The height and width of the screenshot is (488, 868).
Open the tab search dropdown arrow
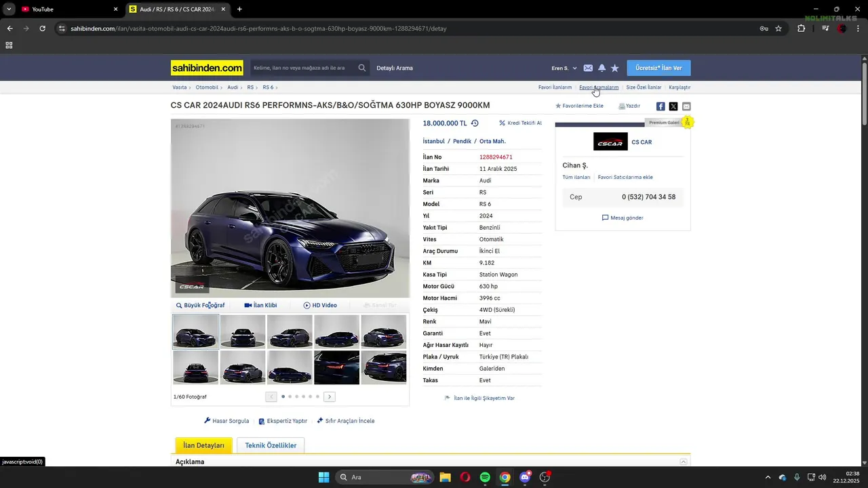(x=9, y=9)
